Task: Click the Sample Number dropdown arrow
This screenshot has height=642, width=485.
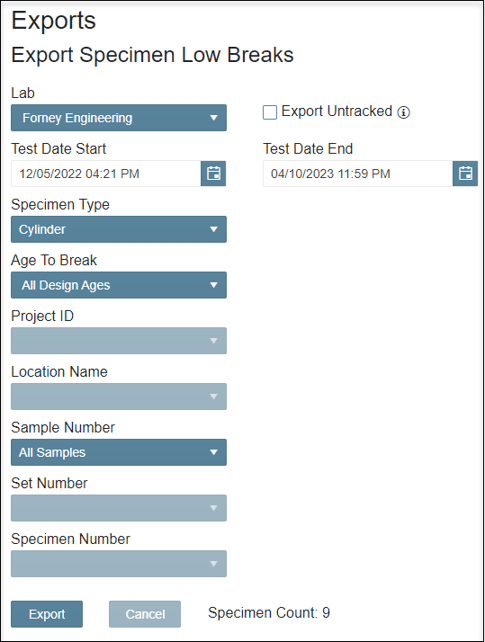Action: pos(213,452)
